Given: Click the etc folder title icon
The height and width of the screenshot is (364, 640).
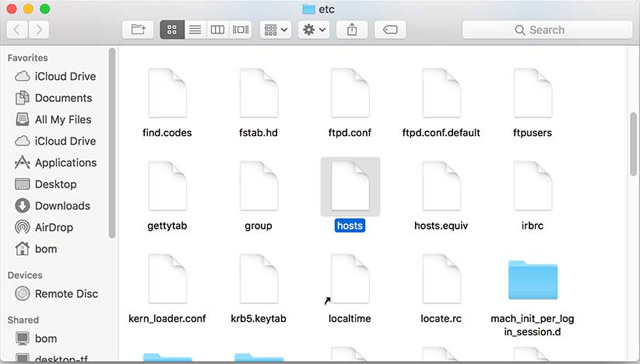Looking at the screenshot, I should click(308, 9).
